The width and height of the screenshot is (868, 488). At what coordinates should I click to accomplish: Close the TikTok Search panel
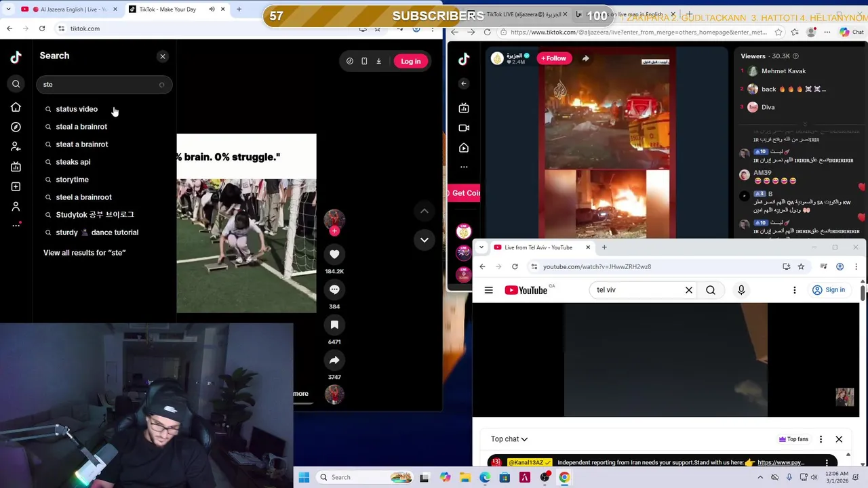point(163,56)
